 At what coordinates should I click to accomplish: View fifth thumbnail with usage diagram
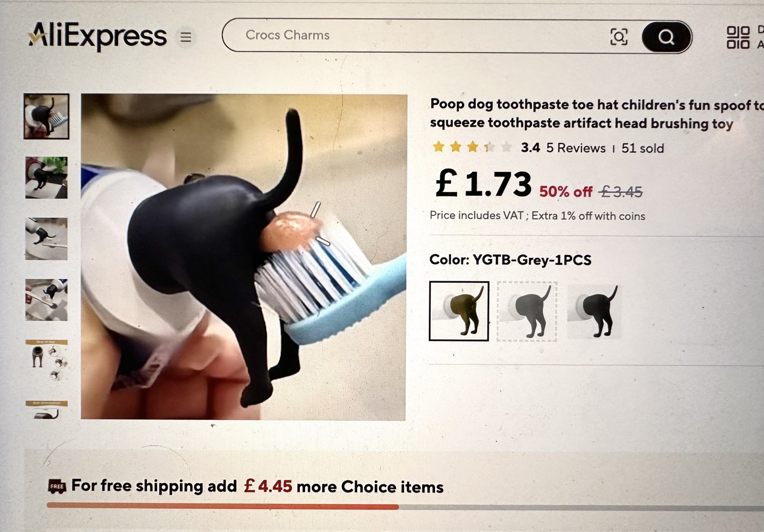(x=46, y=361)
